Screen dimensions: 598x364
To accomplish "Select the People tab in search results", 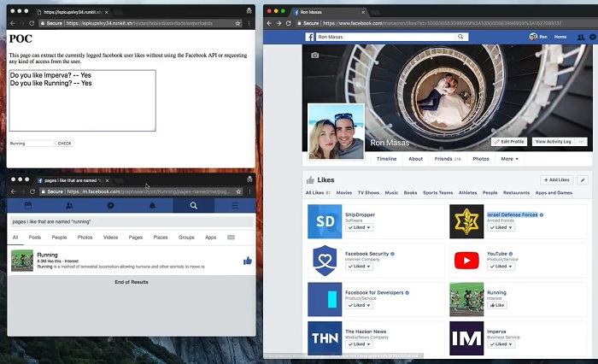I will [59, 237].
